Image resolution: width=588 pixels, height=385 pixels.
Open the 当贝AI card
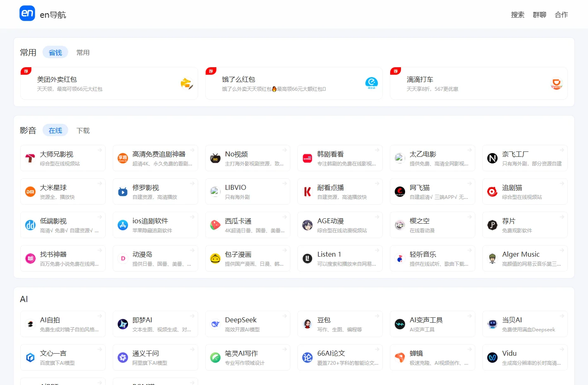point(525,324)
